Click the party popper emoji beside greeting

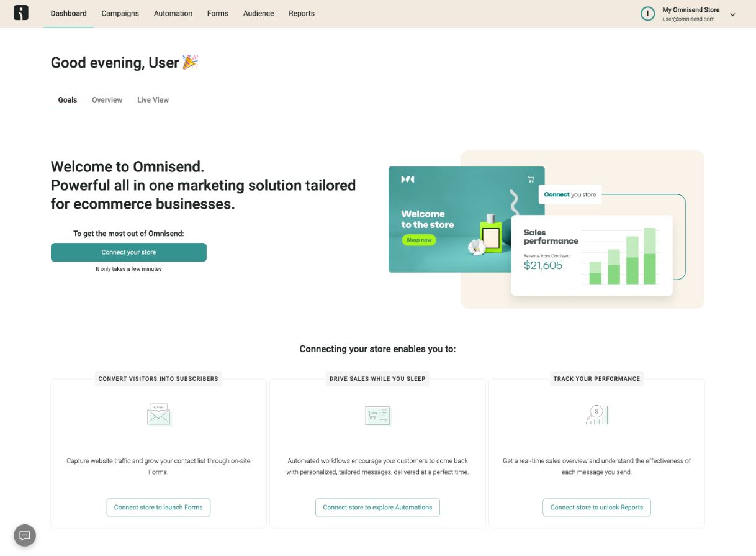(x=190, y=62)
